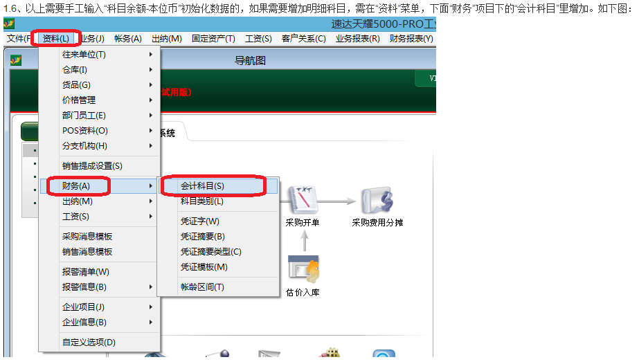Select the 财务(A) menu item
Screen dimensions: 639x364
[x=100, y=186]
